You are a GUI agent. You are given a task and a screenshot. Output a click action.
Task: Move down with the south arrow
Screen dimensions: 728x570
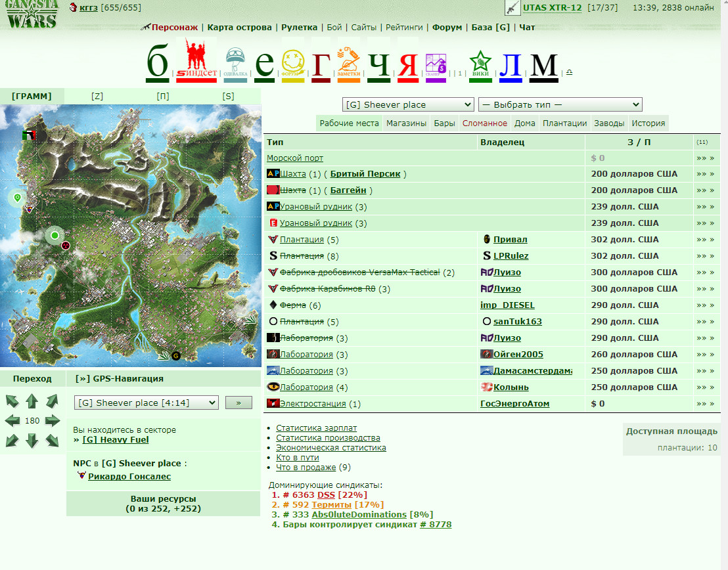(32, 441)
